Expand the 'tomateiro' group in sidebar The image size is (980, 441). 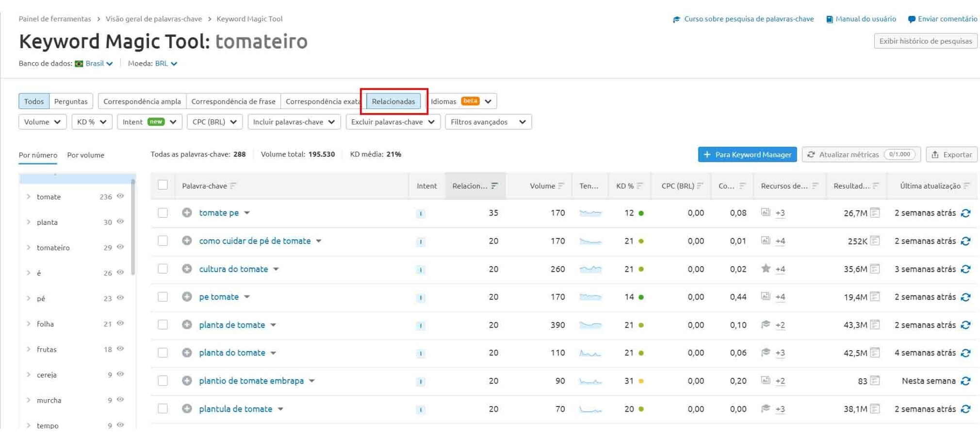[29, 248]
